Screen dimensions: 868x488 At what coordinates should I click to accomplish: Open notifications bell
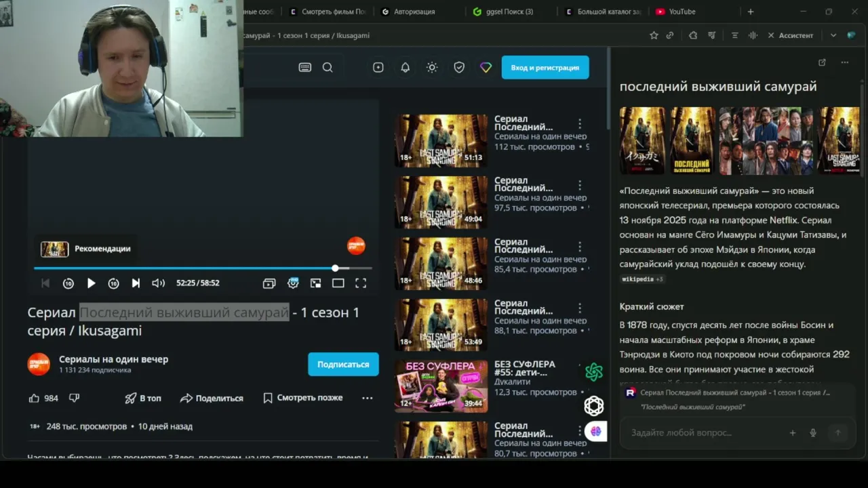point(405,67)
